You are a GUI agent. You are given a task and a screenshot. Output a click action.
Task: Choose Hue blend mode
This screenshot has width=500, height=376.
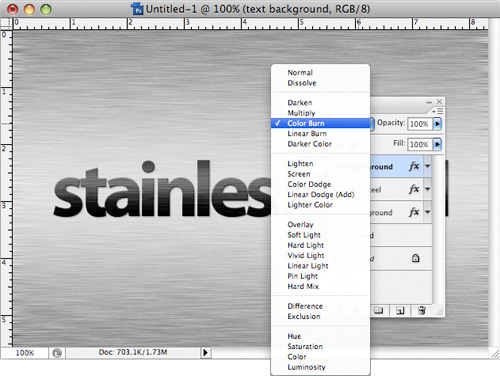click(320, 336)
